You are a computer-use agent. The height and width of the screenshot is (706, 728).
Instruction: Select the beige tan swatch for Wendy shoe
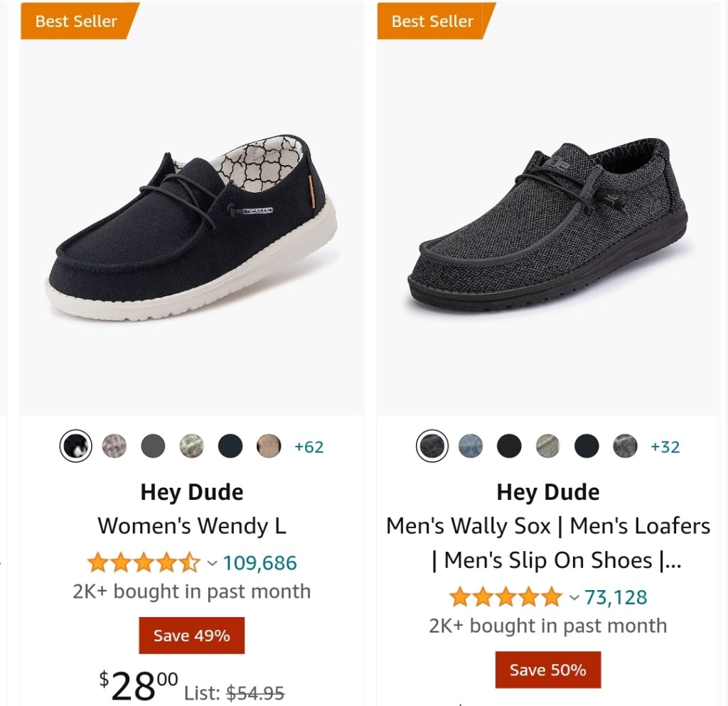coord(269,446)
